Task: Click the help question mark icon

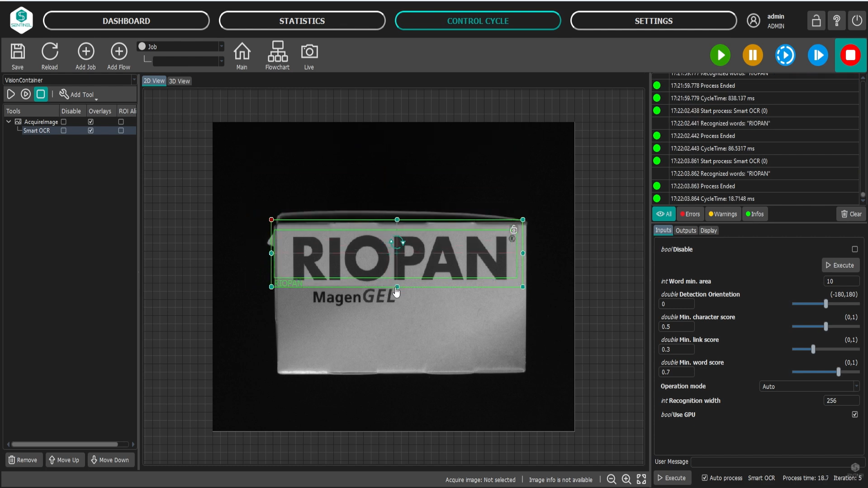Action: 836,21
